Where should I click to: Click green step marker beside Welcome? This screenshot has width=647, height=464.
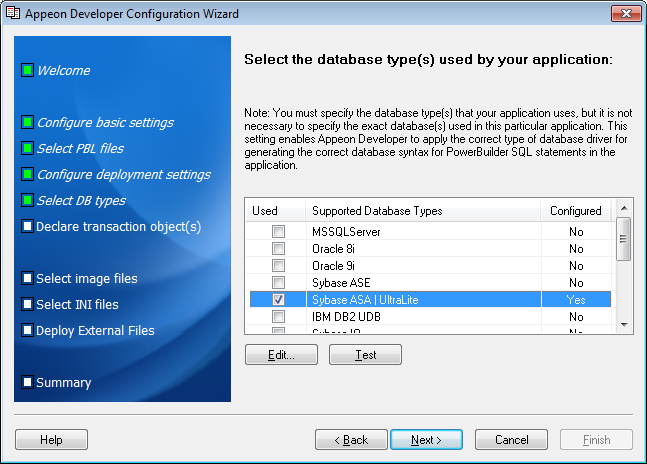28,70
